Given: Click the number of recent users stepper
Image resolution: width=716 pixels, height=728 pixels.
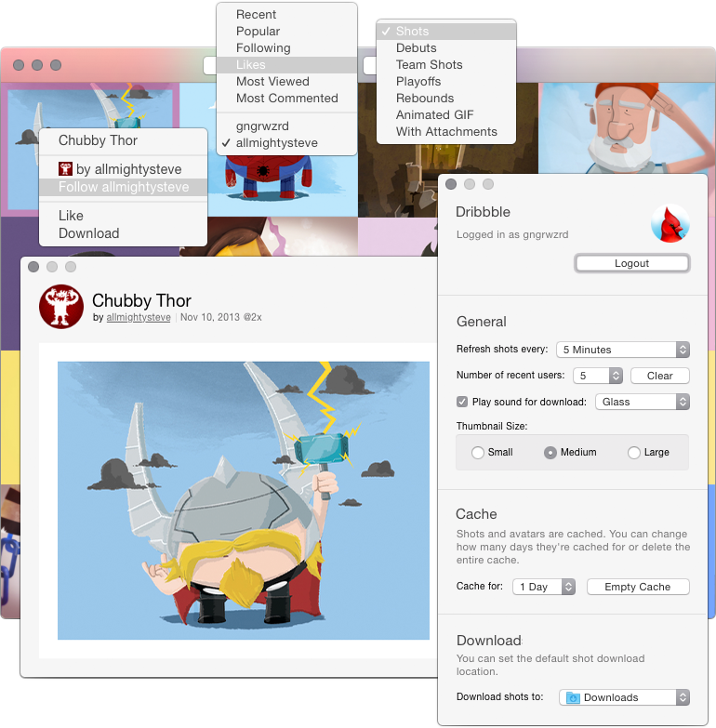Looking at the screenshot, I should pos(615,376).
